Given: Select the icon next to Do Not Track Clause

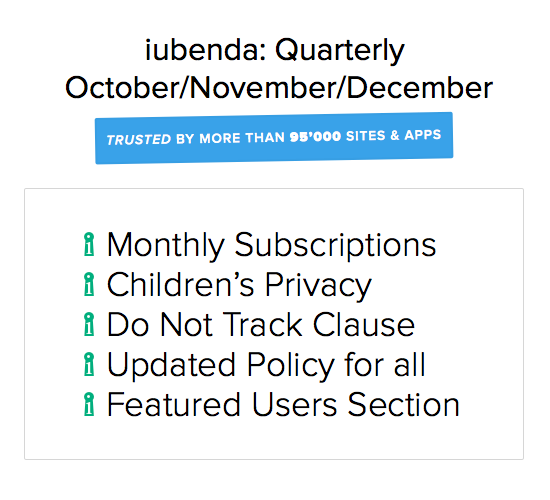Looking at the screenshot, I should pos(89,324).
